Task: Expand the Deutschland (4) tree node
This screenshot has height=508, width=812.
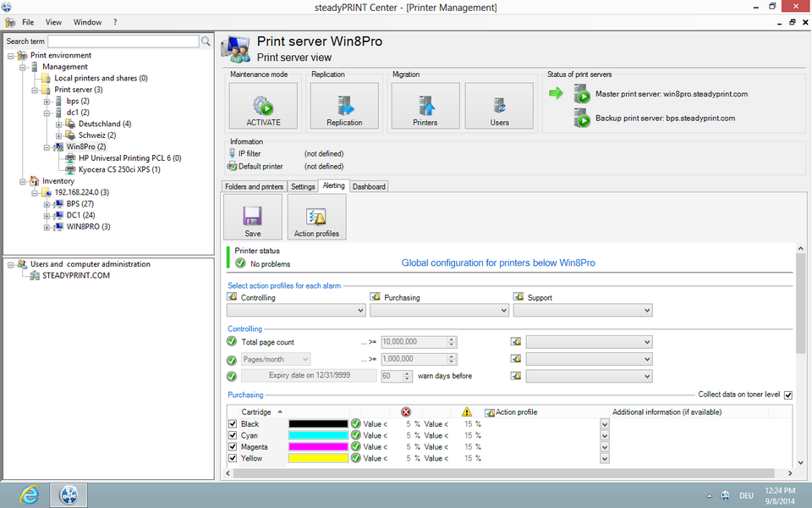Action: [x=58, y=124]
